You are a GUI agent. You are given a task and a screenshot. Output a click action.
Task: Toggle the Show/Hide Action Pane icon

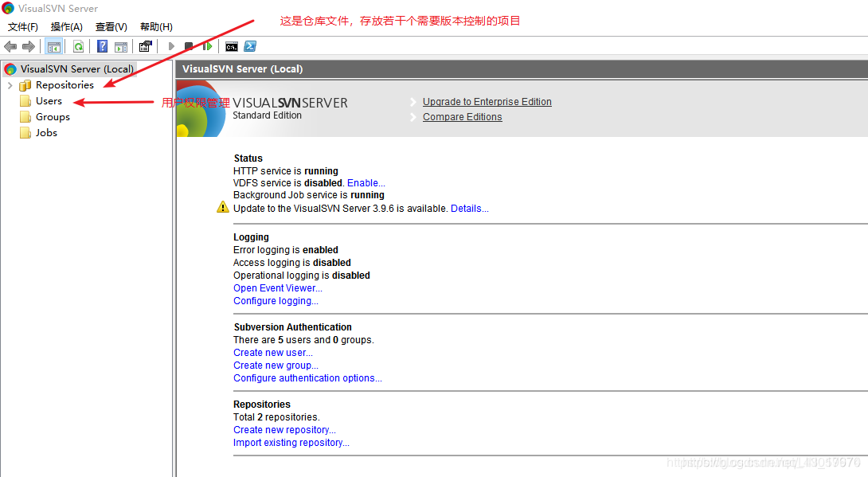point(121,46)
